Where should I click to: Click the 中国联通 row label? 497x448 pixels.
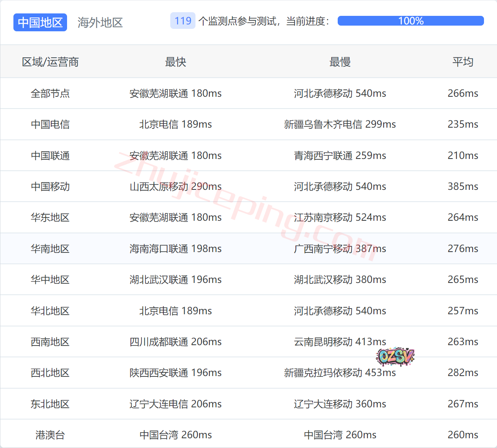50,155
